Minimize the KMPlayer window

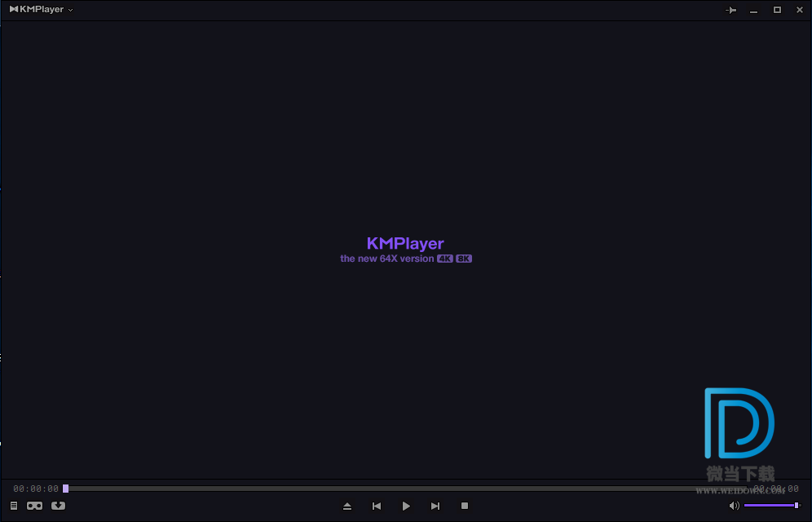tap(753, 11)
